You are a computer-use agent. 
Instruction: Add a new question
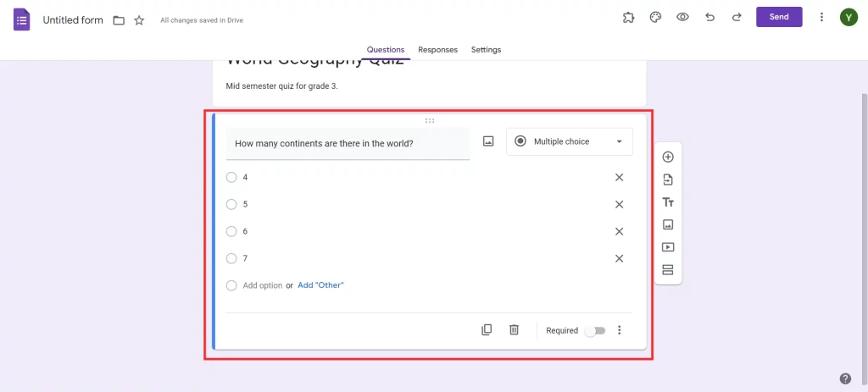(668, 157)
